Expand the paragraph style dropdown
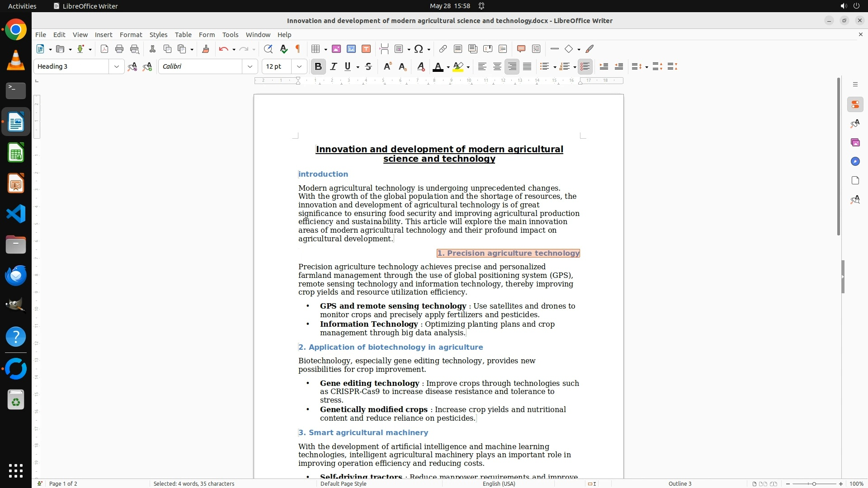Viewport: 868px width, 488px height. click(117, 66)
